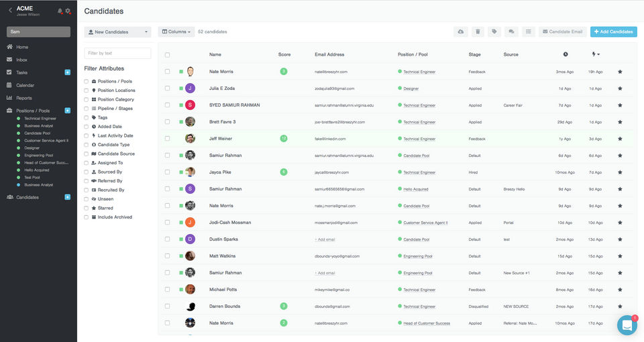Sort by the Stage column header
Image resolution: width=644 pixels, height=342 pixels.
click(x=474, y=54)
